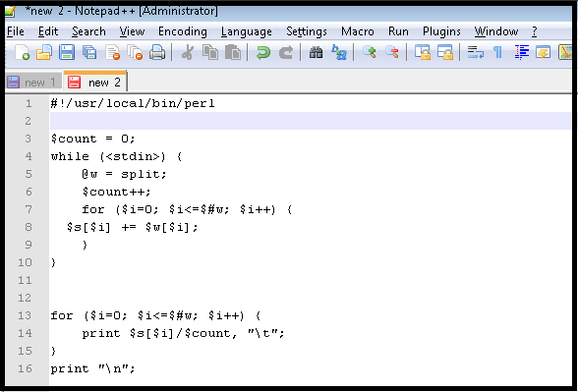Open the Macro menu
The height and width of the screenshot is (392, 578).
coord(358,31)
